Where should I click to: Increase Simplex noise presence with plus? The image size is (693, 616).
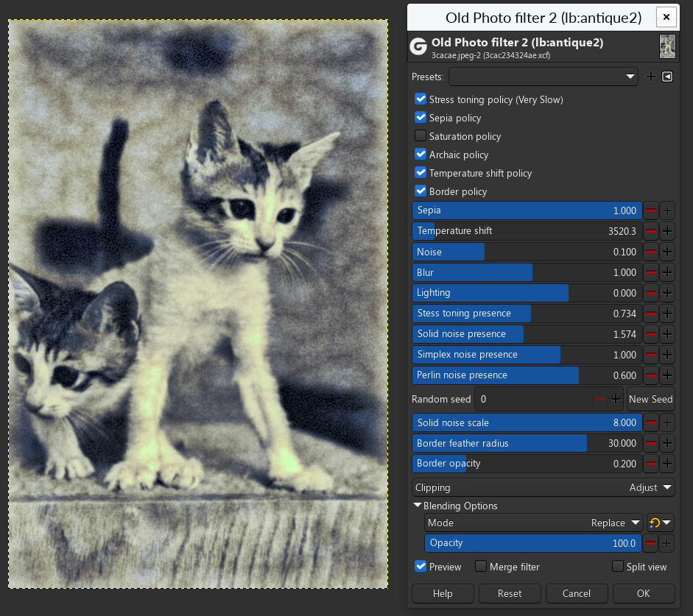point(667,355)
